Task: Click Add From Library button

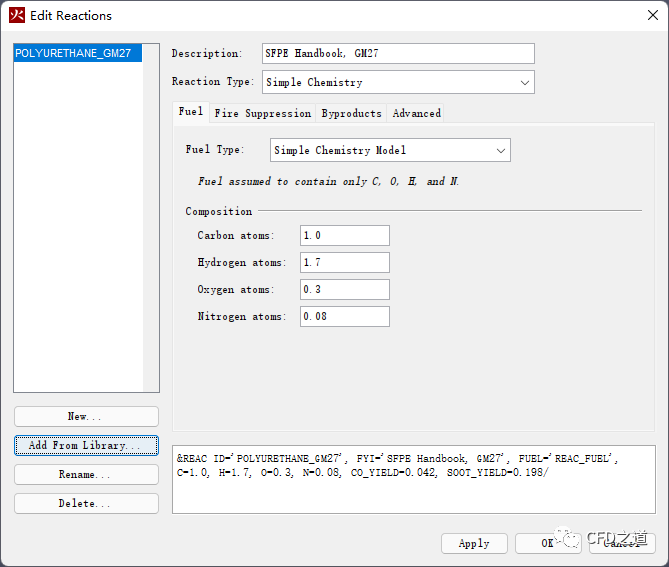Action: coord(86,445)
